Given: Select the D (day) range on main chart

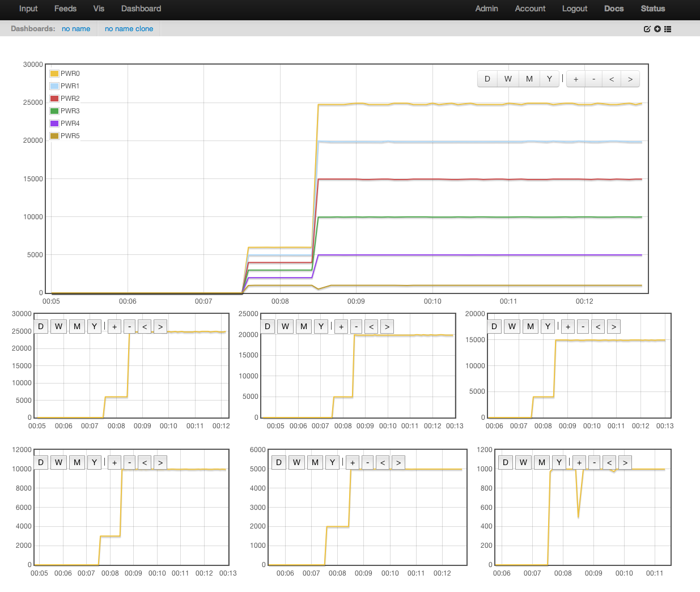Looking at the screenshot, I should 487,79.
